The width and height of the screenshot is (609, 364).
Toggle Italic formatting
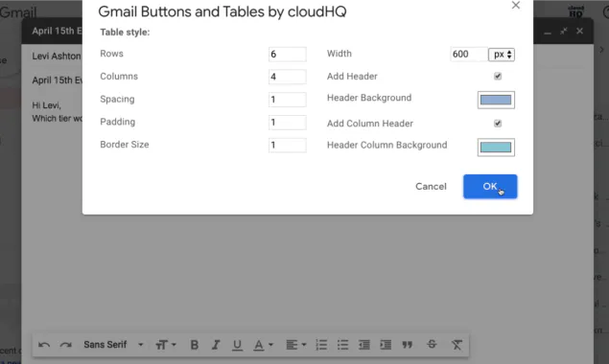tap(216, 345)
